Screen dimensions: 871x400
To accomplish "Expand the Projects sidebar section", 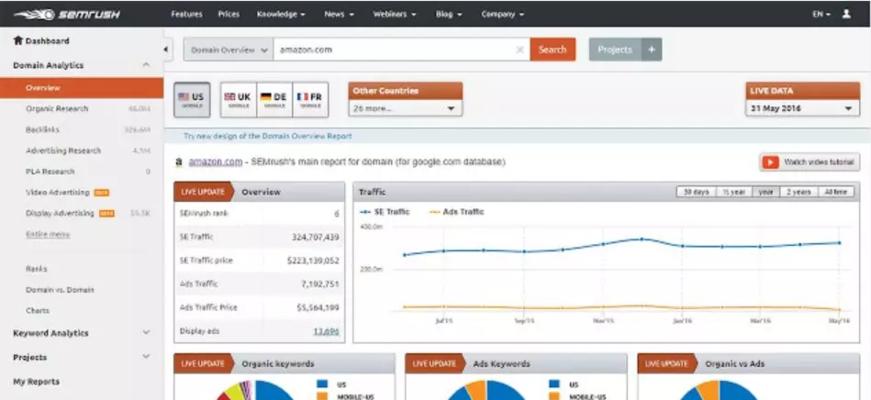I will coord(146,356).
